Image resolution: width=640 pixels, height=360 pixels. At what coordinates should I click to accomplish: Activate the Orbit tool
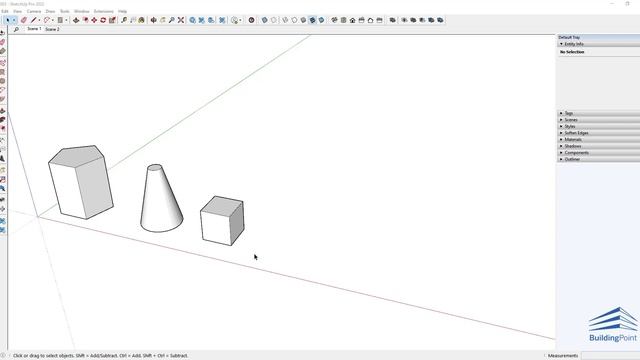tap(153, 20)
